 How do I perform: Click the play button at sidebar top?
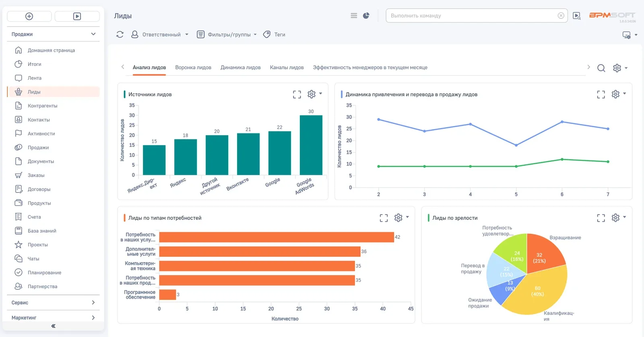[77, 16]
